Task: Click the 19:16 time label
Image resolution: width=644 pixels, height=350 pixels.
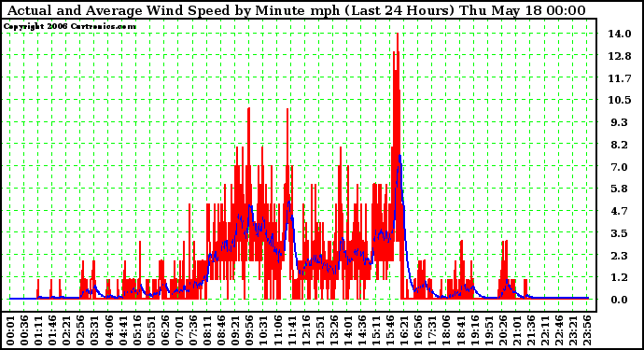Action: coord(475,330)
